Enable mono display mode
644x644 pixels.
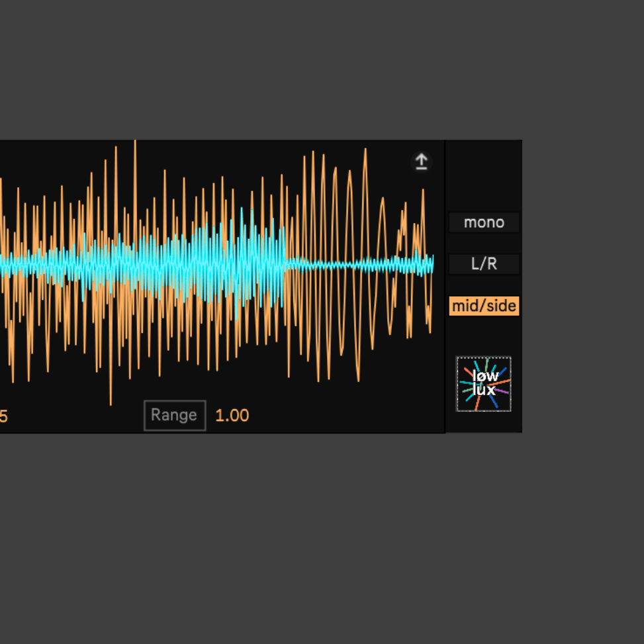click(x=484, y=222)
